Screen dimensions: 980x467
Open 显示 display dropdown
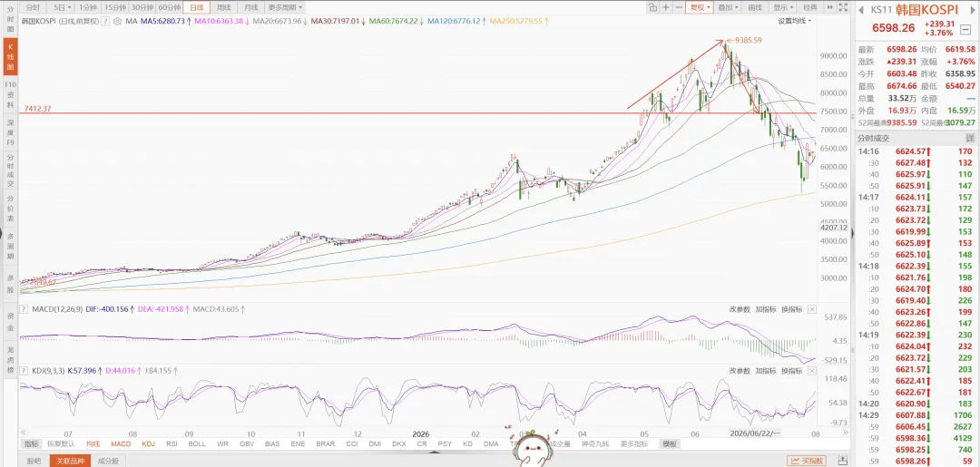click(x=783, y=7)
